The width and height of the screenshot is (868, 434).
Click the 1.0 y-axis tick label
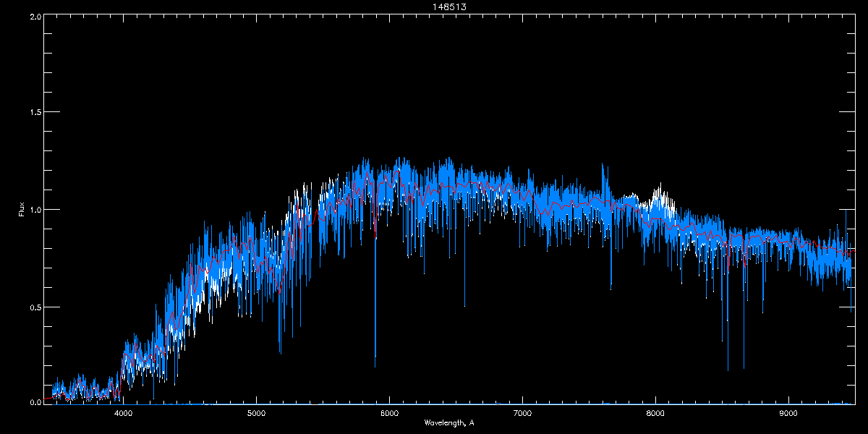pyautogui.click(x=34, y=210)
